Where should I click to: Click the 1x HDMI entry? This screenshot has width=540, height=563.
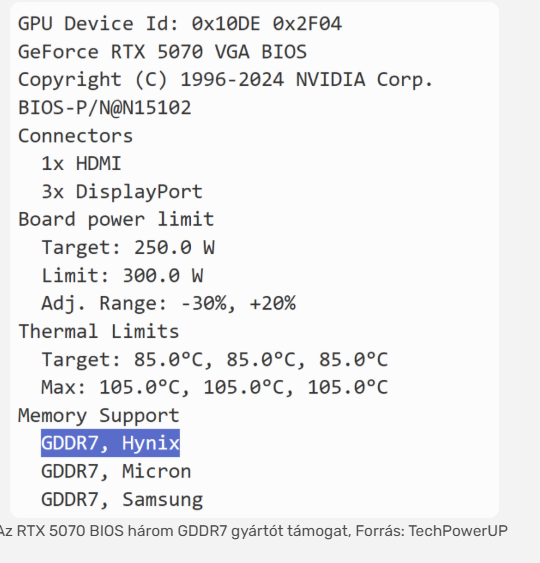pos(81,164)
